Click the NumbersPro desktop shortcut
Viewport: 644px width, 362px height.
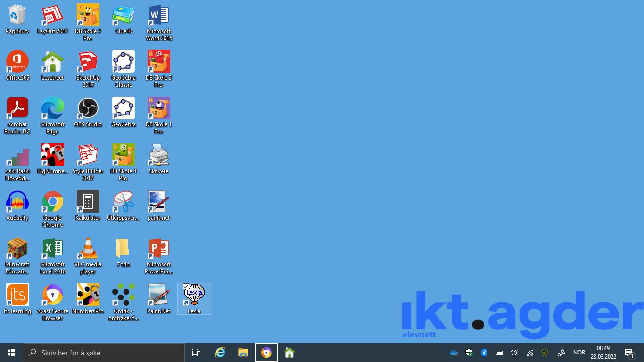[88, 299]
